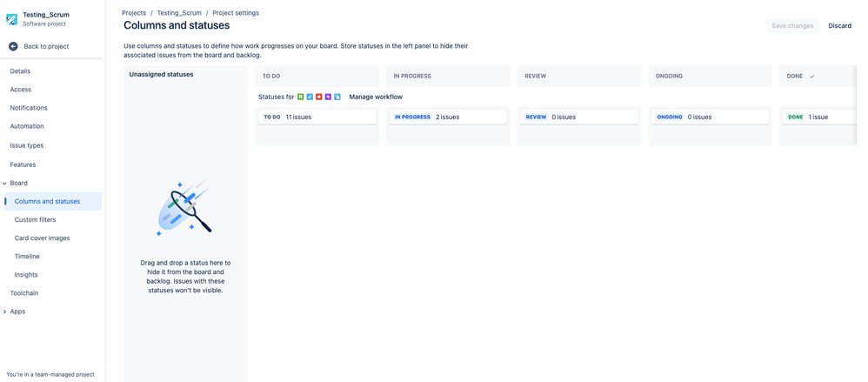868x382 pixels.
Task: Click the DONE column header
Action: pos(818,77)
